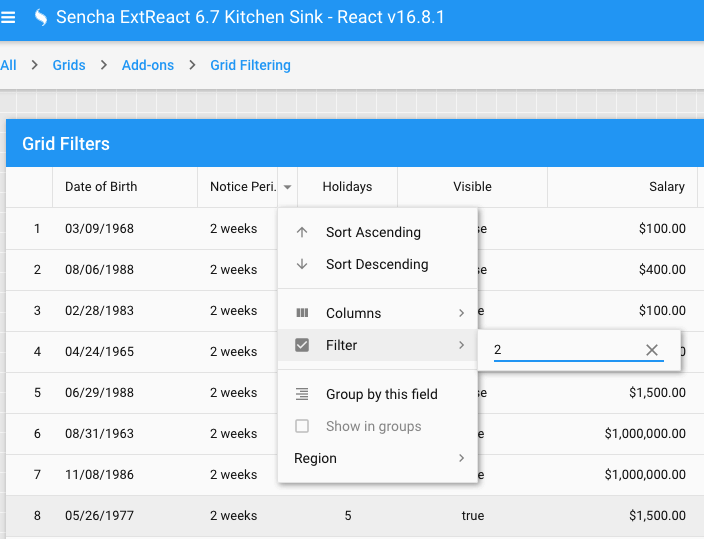Viewport: 704px width, 539px height.
Task: Go to the All breadcrumb link
Action: (x=9, y=65)
